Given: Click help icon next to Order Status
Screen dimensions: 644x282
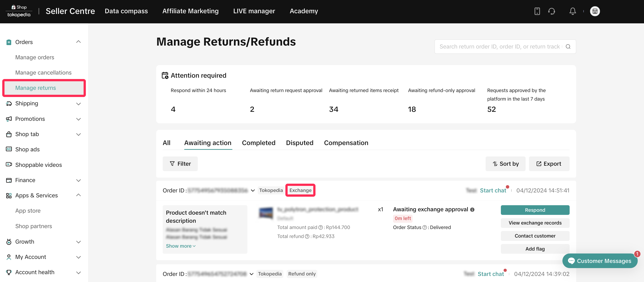Looking at the screenshot, I should point(424,227).
